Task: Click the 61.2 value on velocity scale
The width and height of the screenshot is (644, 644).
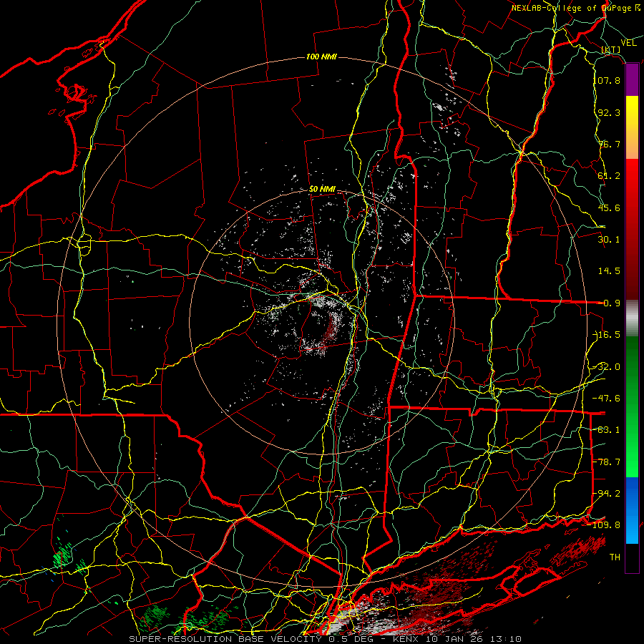Action: click(x=609, y=176)
